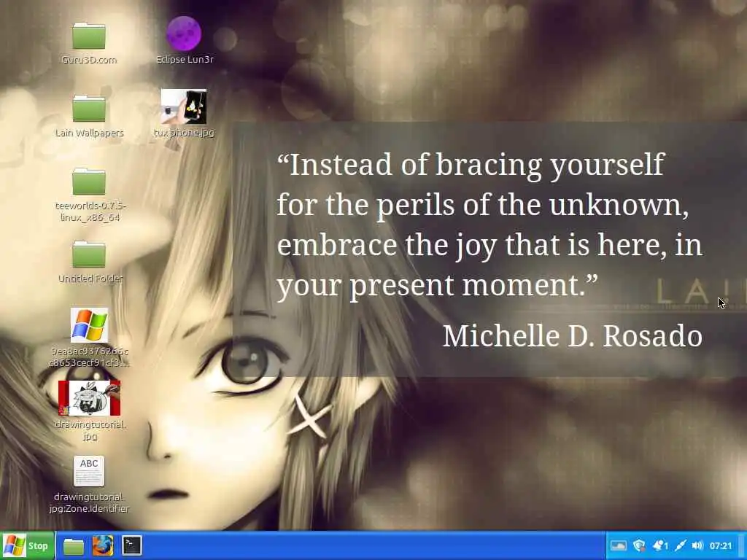
Task: Open the shield update manager tray icon
Action: pyautogui.click(x=639, y=545)
